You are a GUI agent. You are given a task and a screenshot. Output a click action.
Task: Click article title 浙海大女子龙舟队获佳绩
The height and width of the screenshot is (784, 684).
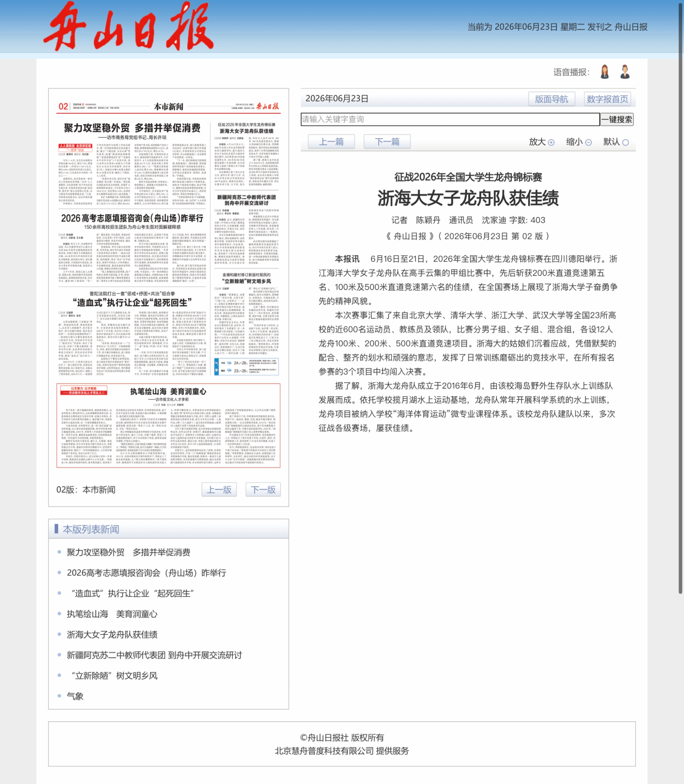coord(468,198)
